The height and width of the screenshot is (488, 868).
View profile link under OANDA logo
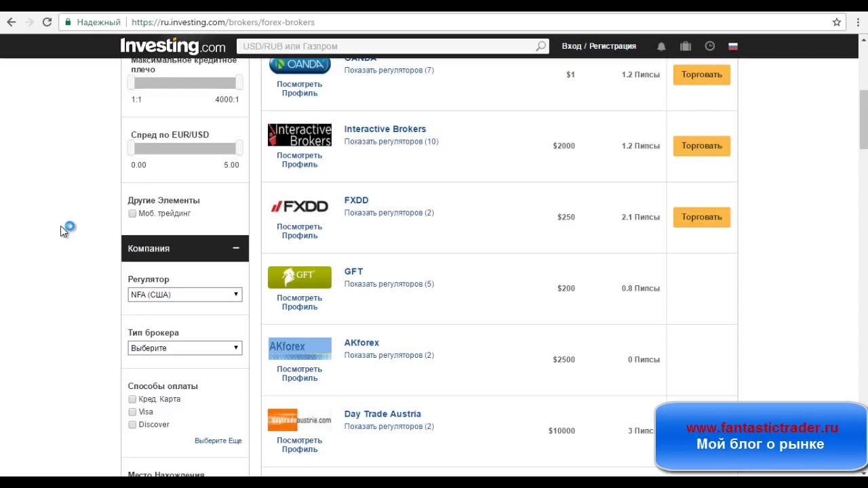click(x=300, y=89)
